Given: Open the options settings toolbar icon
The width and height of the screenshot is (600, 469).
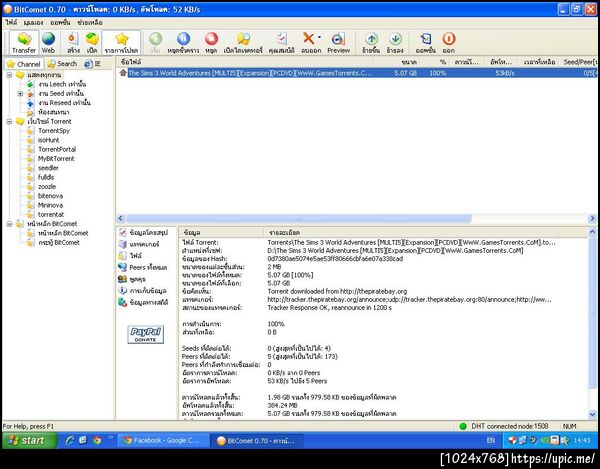Looking at the screenshot, I should pos(426,43).
